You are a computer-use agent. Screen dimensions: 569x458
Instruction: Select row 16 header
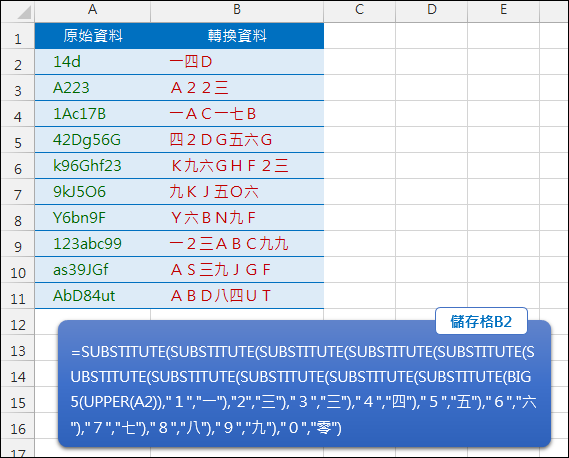[18, 426]
